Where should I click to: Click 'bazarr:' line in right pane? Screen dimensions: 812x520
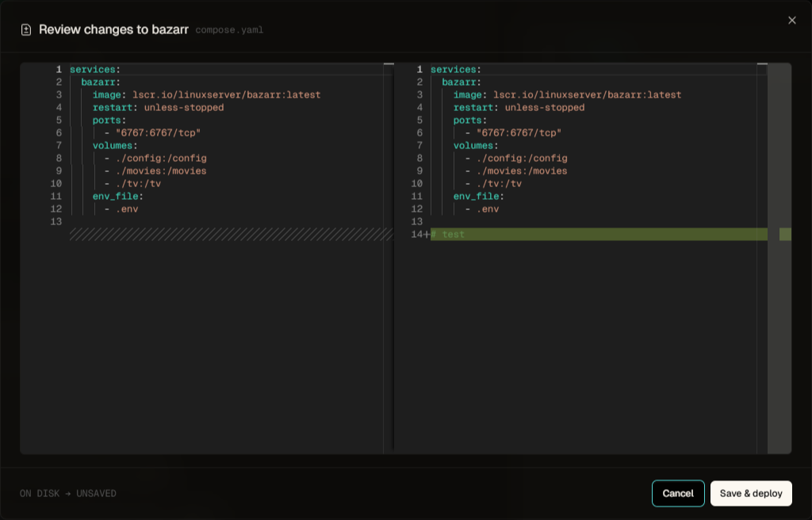[x=462, y=82]
